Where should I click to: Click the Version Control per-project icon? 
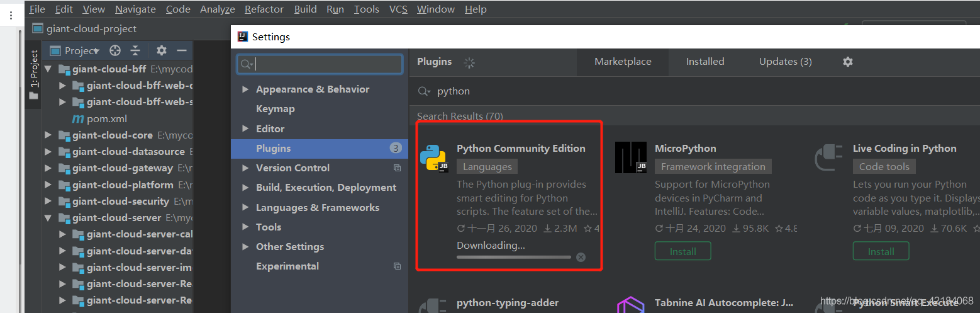coord(397,168)
